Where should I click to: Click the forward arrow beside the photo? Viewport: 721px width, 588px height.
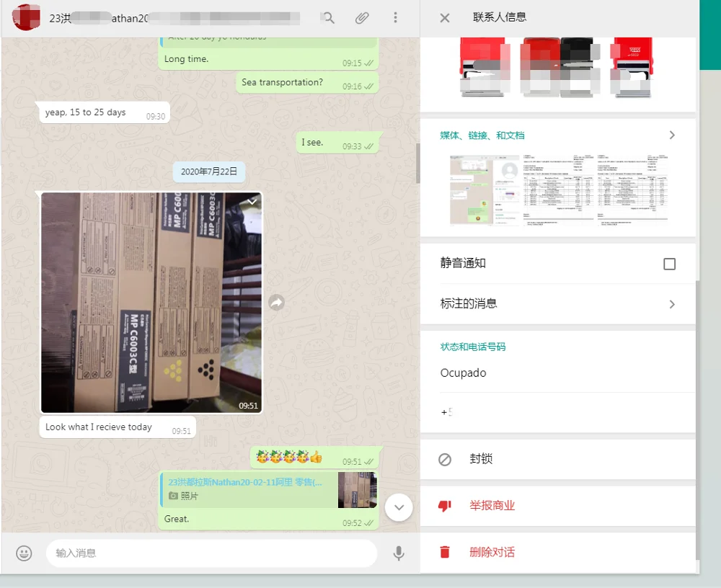pos(276,303)
